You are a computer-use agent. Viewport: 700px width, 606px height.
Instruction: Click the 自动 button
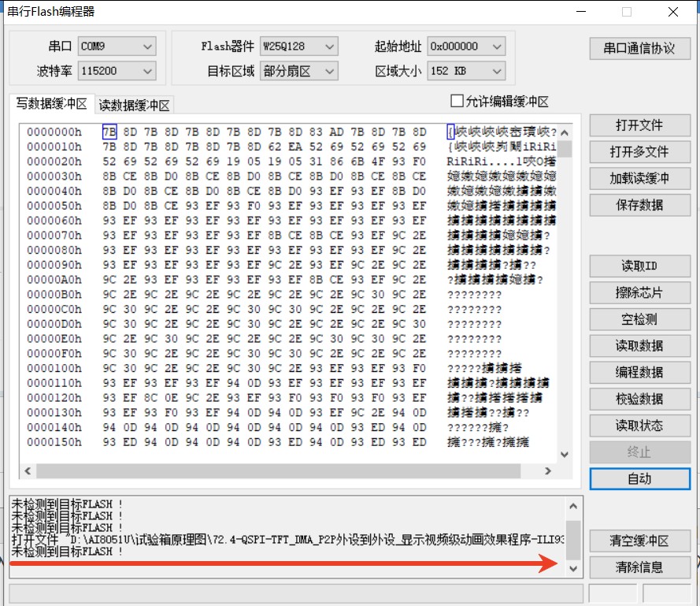[639, 478]
